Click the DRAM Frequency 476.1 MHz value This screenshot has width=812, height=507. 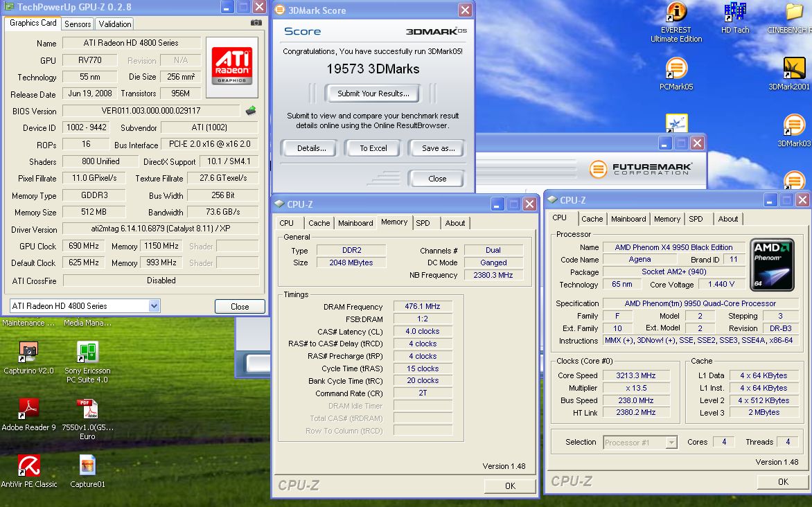(x=423, y=306)
